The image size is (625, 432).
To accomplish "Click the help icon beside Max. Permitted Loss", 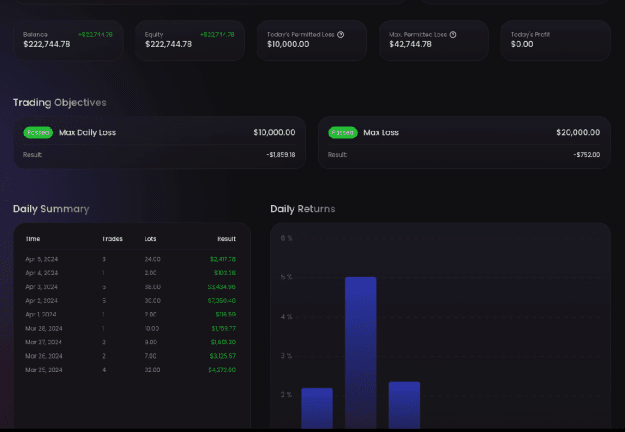I will [453, 35].
